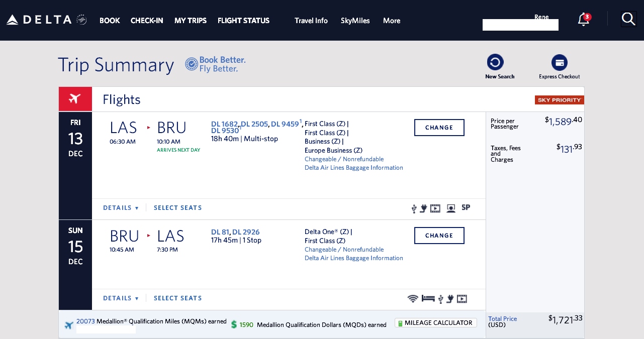
Task: Open New Search via its circular icon
Action: click(x=496, y=62)
